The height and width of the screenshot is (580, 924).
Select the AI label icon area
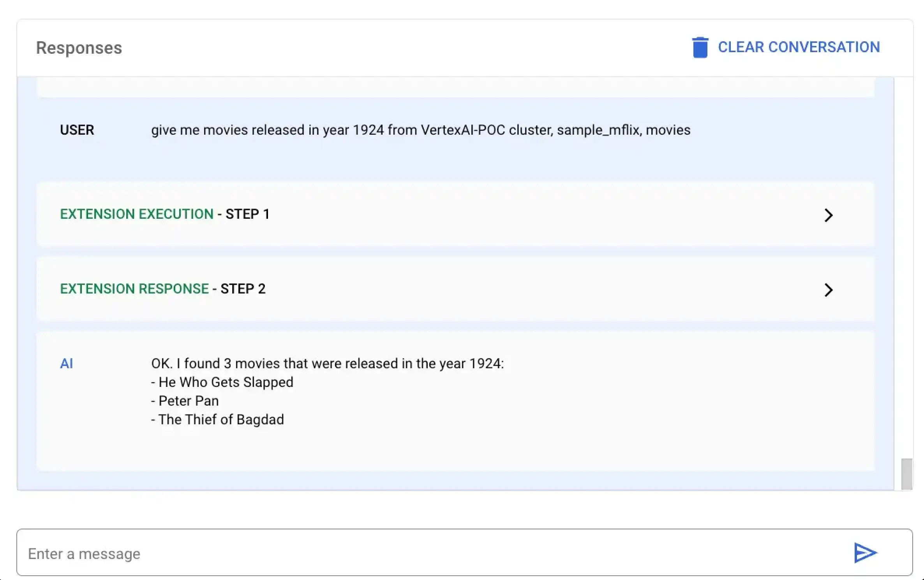(67, 363)
